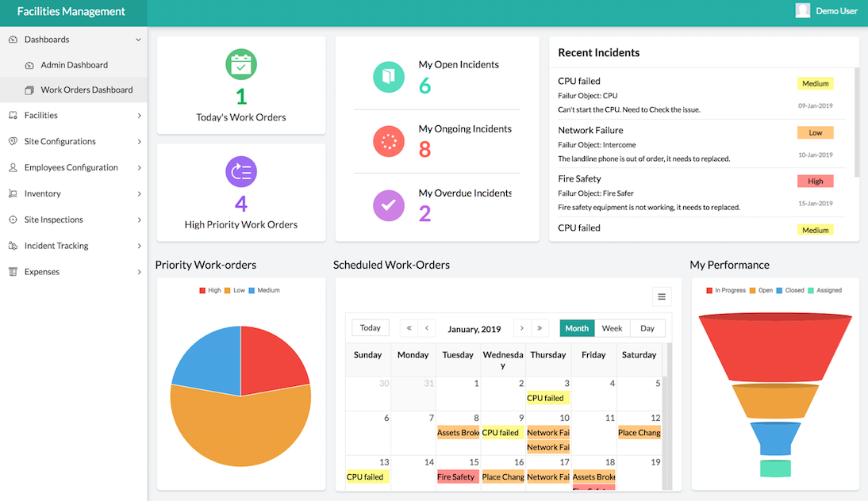Switch calendar to Day view
Image resolution: width=868 pixels, height=501 pixels.
pos(647,328)
